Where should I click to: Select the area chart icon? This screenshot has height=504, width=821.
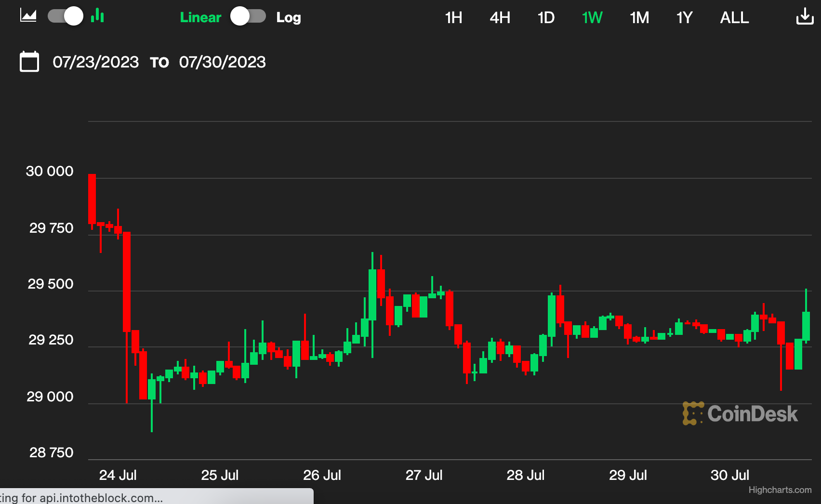(28, 16)
